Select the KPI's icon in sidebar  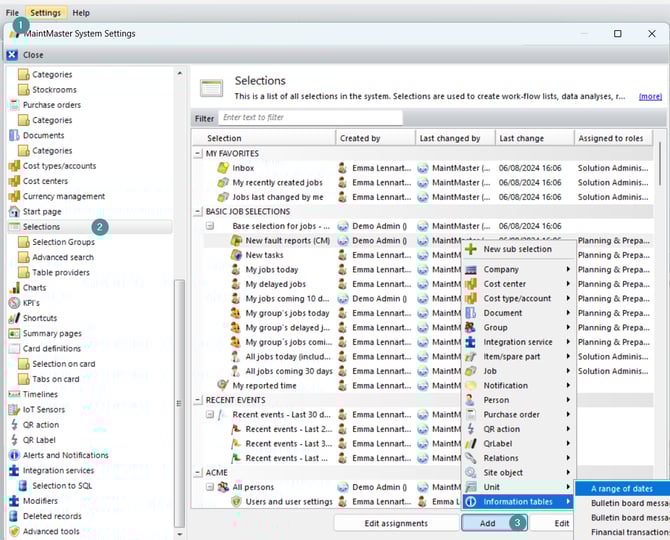click(14, 302)
